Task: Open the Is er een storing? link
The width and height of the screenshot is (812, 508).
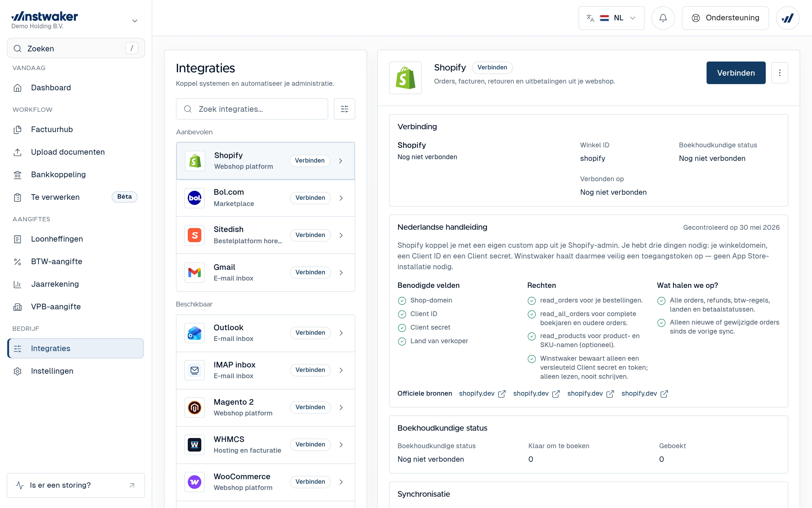Action: coord(76,485)
